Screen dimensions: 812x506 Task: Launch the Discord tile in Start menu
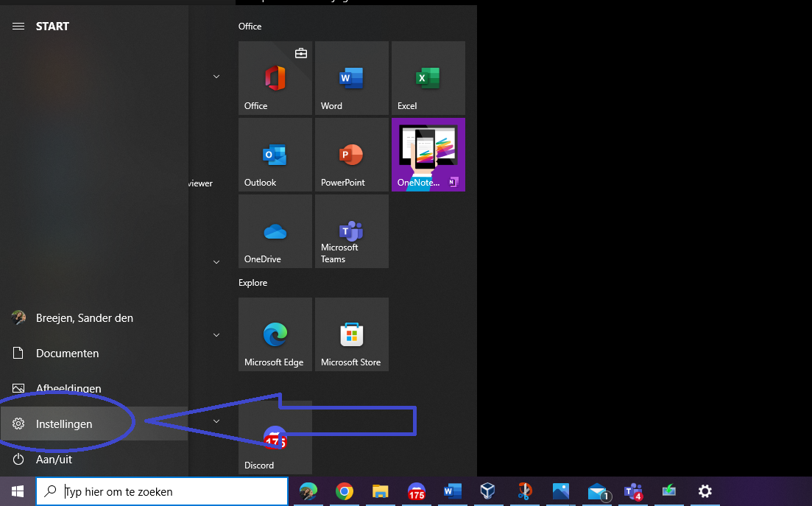pos(275,438)
